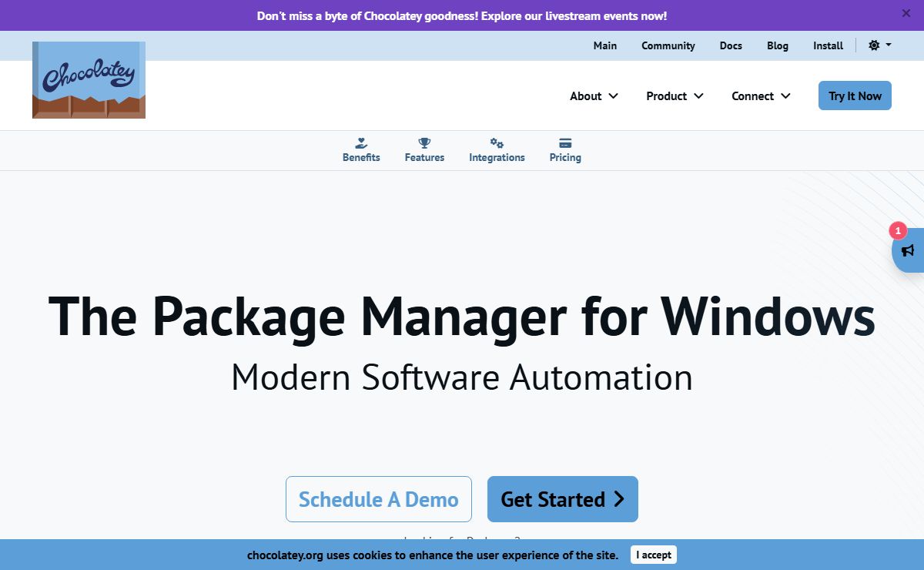The image size is (924, 570).
Task: Click the Schedule A Demo button
Action: [379, 499]
